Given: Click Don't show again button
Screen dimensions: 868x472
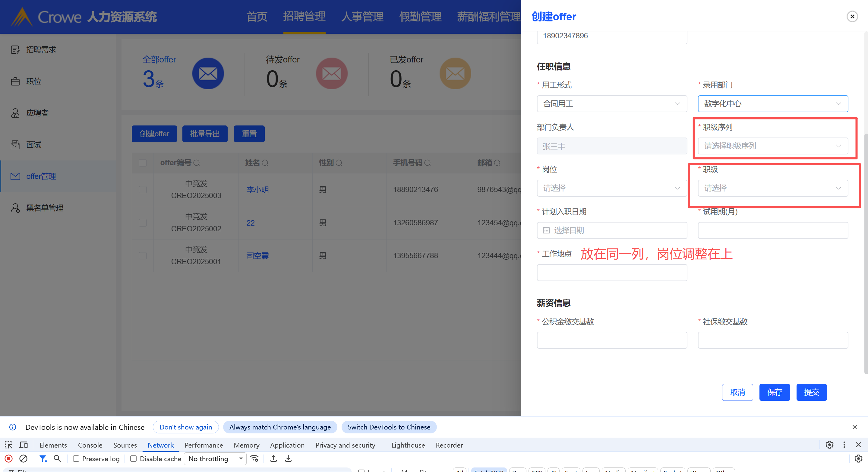Looking at the screenshot, I should pos(186,427).
